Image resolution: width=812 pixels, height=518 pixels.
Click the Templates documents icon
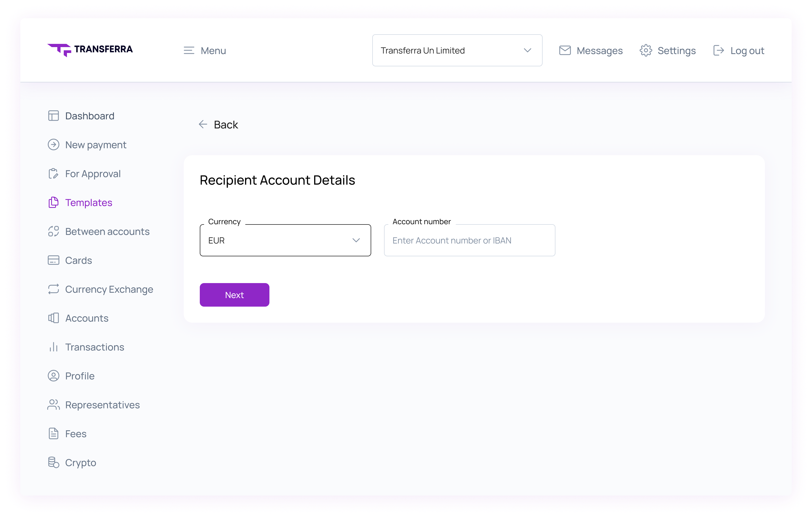click(x=53, y=203)
